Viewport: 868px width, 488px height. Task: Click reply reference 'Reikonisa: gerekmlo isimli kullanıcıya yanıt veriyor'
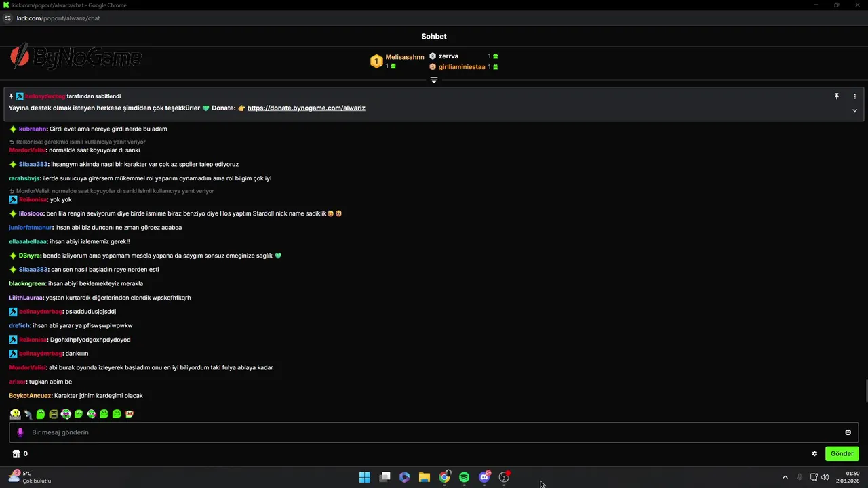coord(81,142)
